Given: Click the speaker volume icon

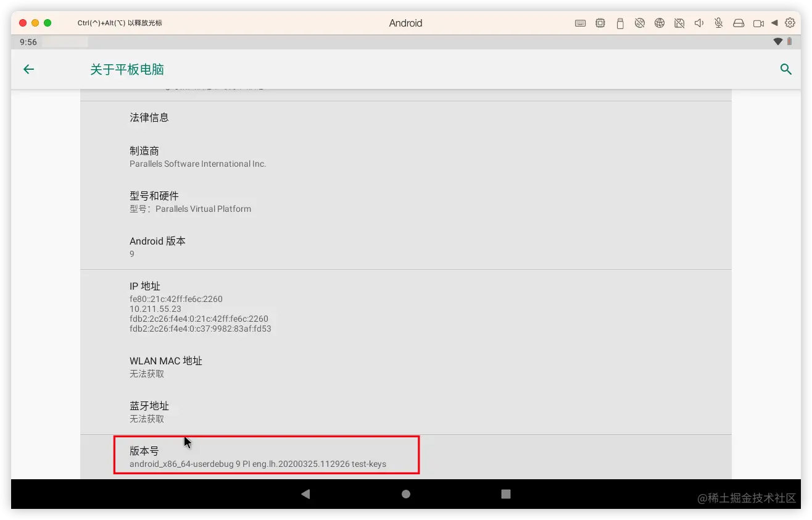Looking at the screenshot, I should tap(699, 23).
